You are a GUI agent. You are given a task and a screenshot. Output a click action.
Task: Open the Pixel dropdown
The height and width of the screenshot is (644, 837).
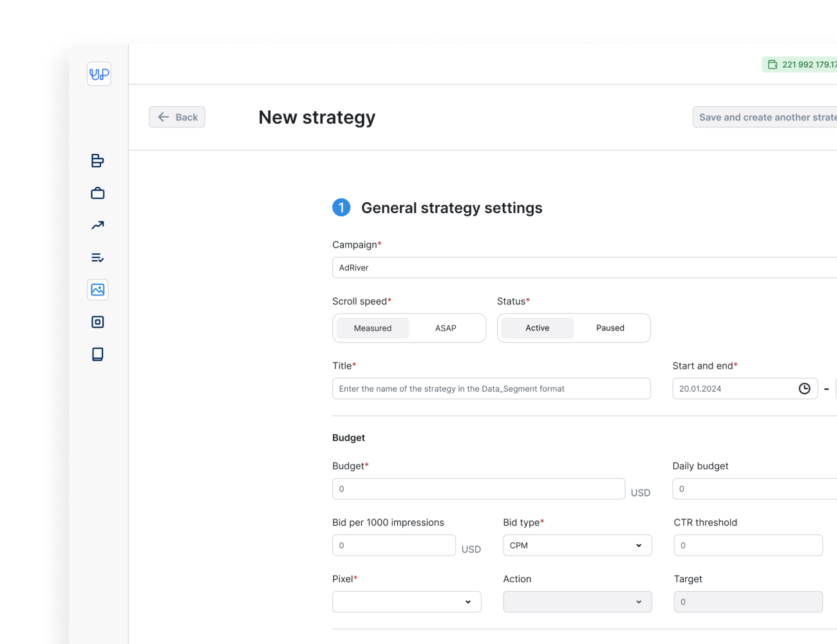click(407, 601)
